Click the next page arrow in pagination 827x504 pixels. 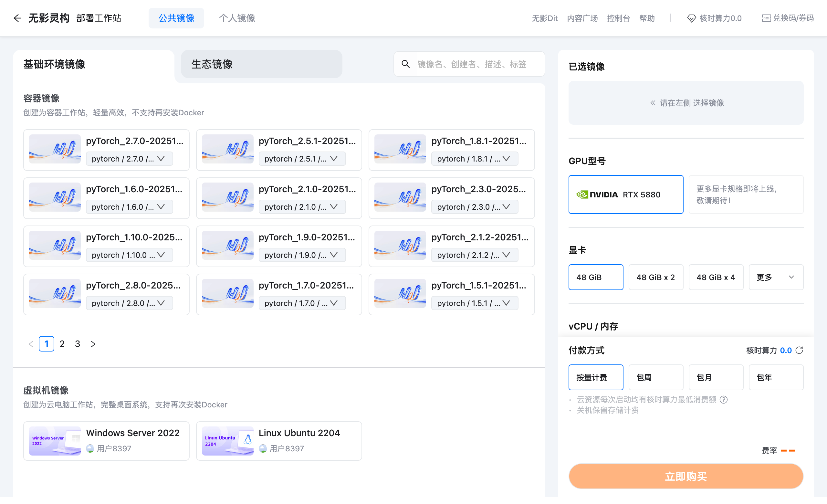[93, 344]
